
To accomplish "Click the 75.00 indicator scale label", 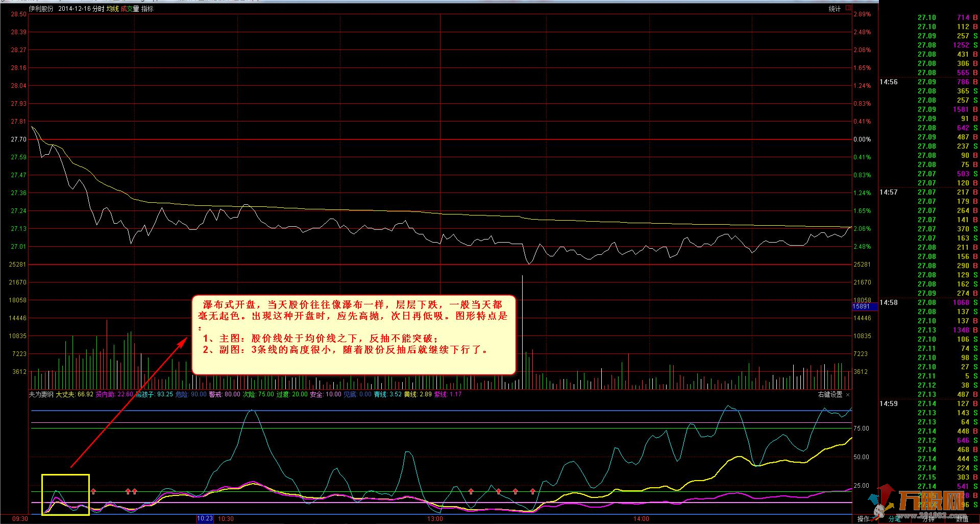I will coord(862,428).
